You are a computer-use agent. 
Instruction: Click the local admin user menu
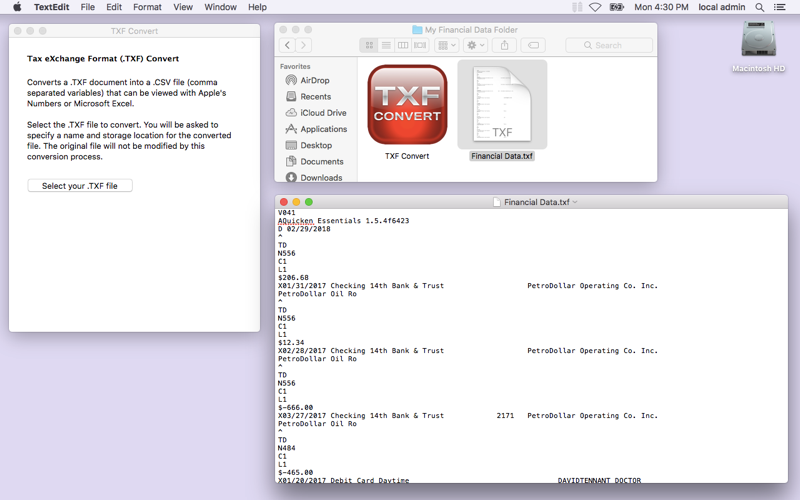pos(721,7)
